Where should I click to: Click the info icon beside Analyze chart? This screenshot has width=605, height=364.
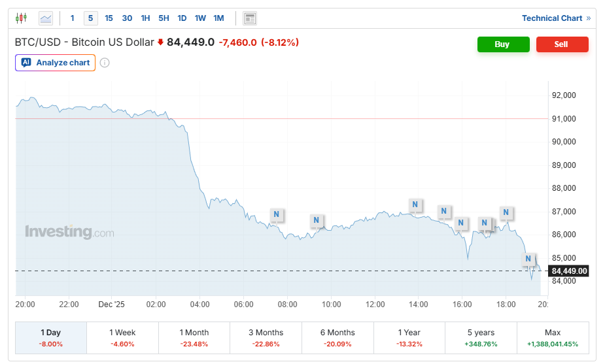point(105,63)
